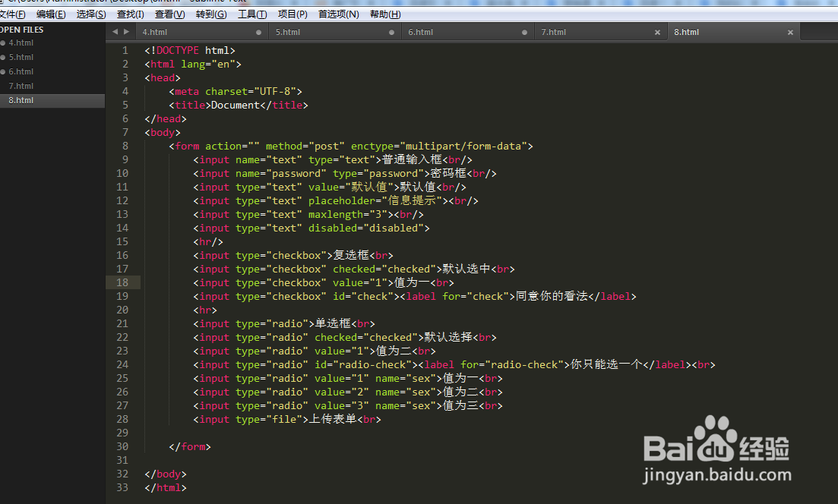This screenshot has width=838, height=504.
Task: Click the left tab-scroll arrow
Action: [115, 32]
